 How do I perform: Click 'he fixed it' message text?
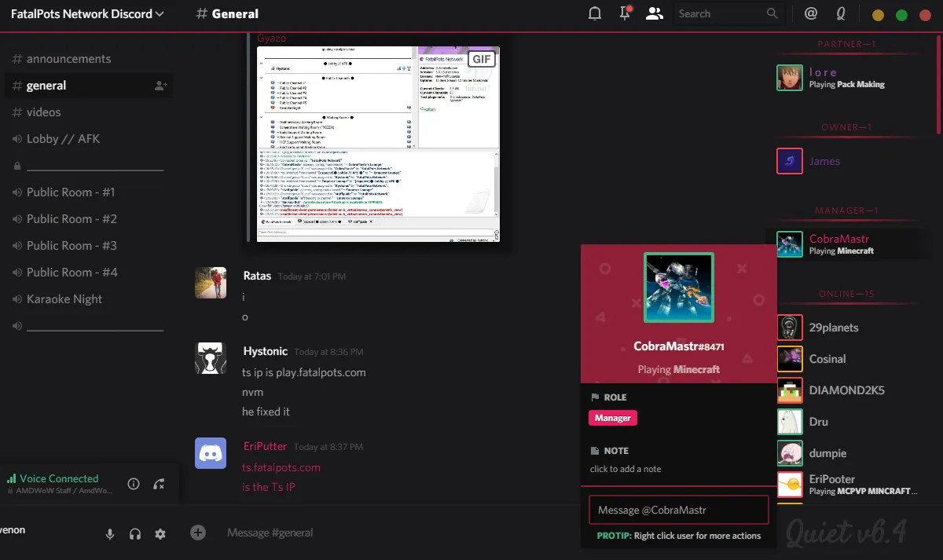pos(266,412)
